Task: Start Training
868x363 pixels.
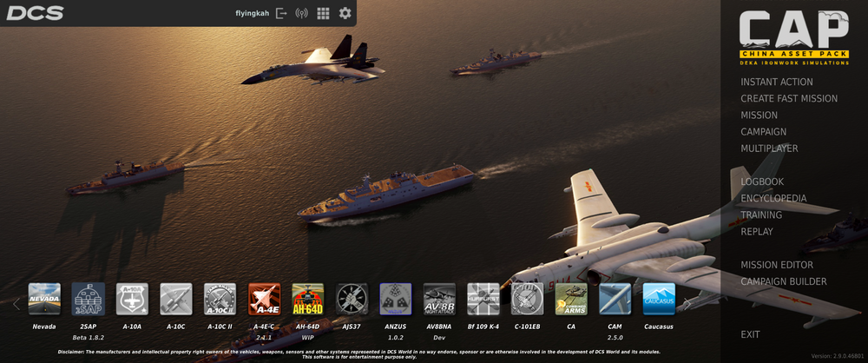Action: click(761, 215)
